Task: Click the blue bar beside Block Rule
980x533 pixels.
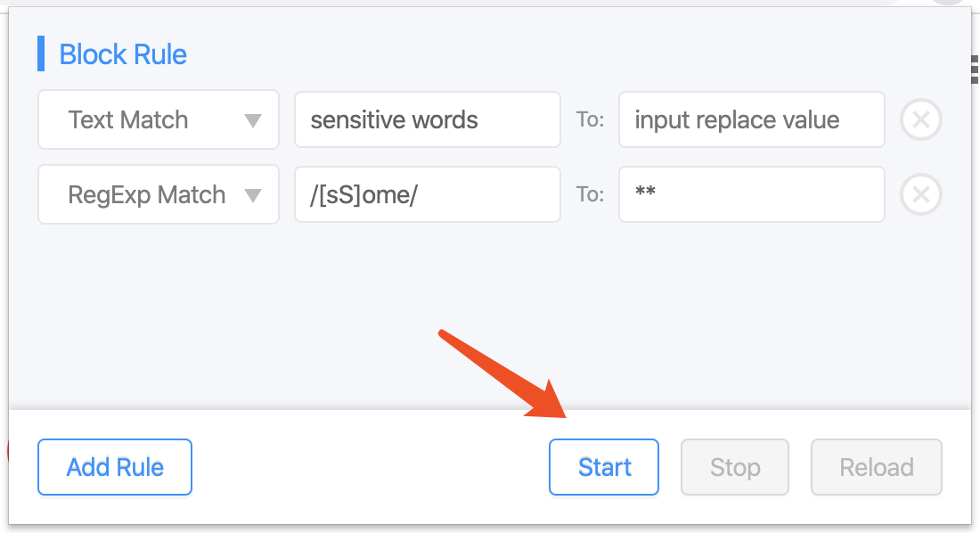Action: (41, 53)
